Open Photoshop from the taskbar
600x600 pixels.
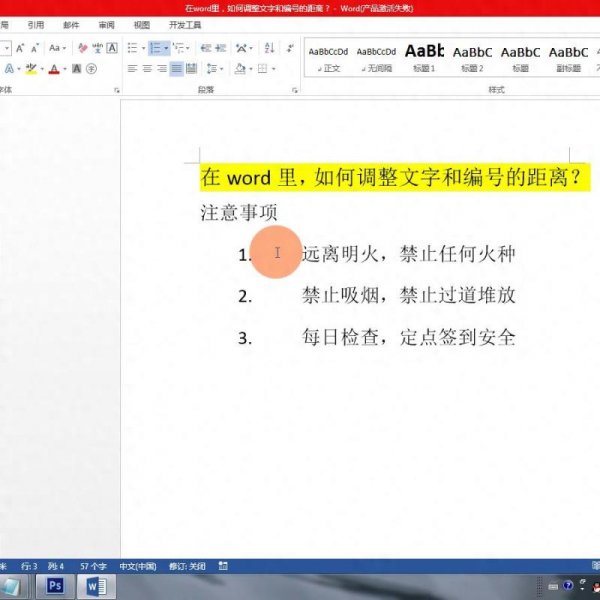pos(56,586)
